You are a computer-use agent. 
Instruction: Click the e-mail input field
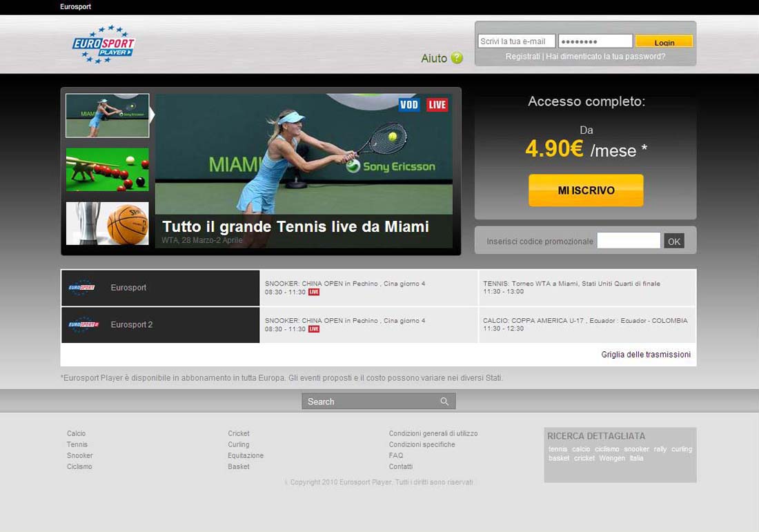[517, 41]
